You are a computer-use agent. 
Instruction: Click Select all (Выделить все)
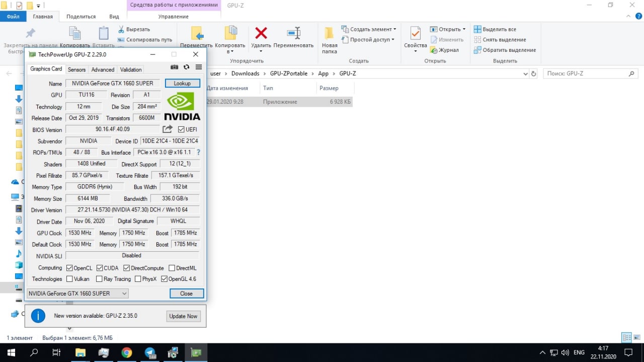(x=495, y=29)
